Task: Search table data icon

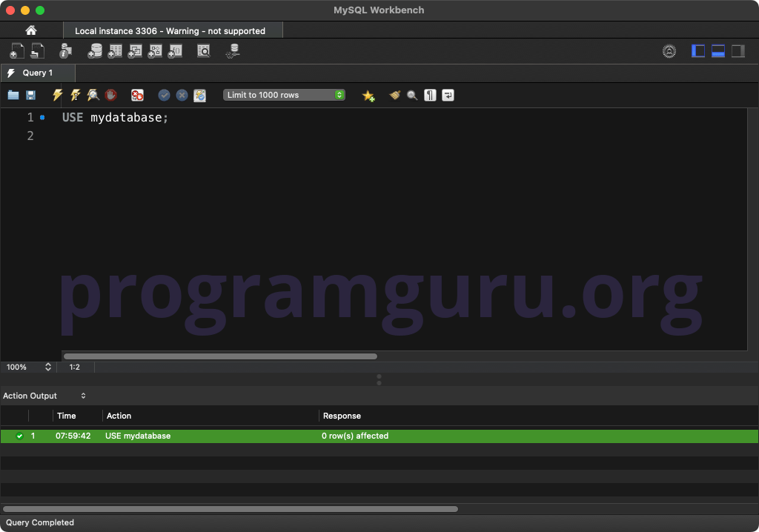Action: [204, 51]
